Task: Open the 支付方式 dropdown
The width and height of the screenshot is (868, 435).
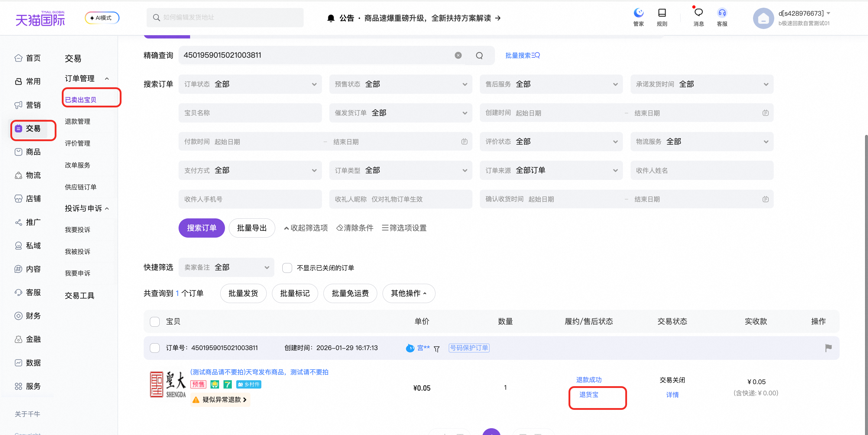Action: tap(250, 170)
